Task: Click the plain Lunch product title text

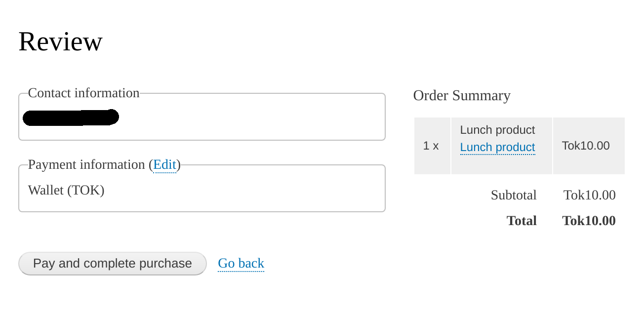Action: pyautogui.click(x=497, y=130)
